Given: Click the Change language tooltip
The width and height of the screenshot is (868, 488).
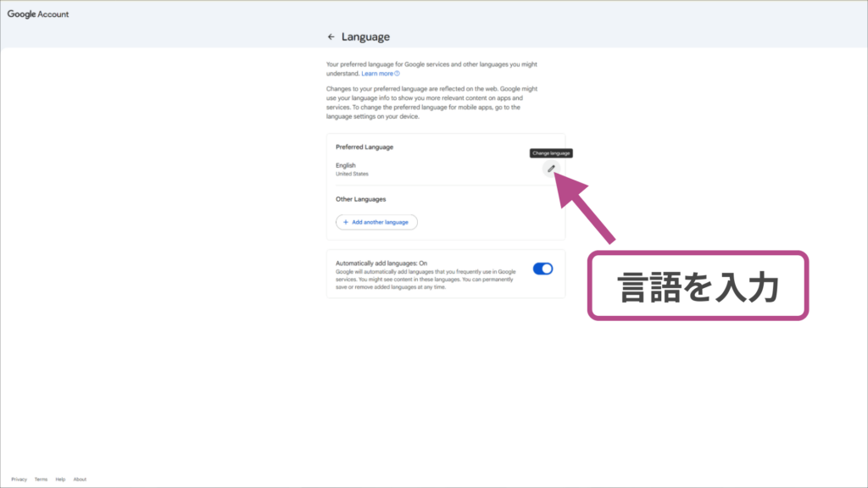Looking at the screenshot, I should [x=551, y=153].
